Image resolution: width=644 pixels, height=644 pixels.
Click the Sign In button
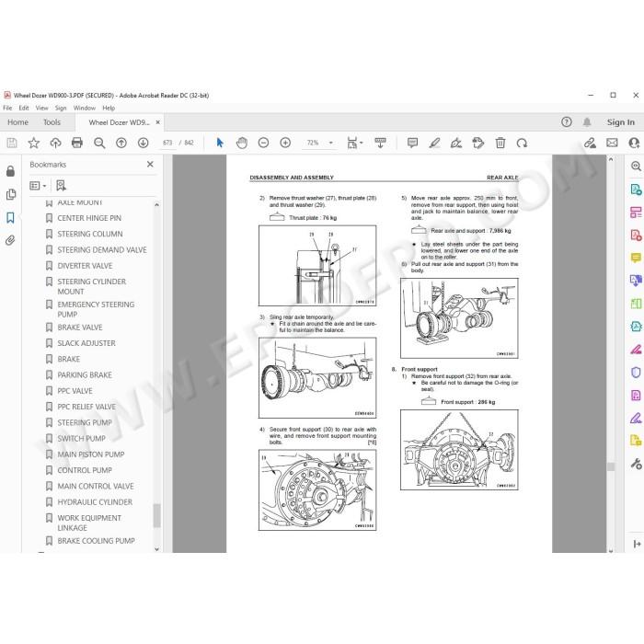point(621,122)
